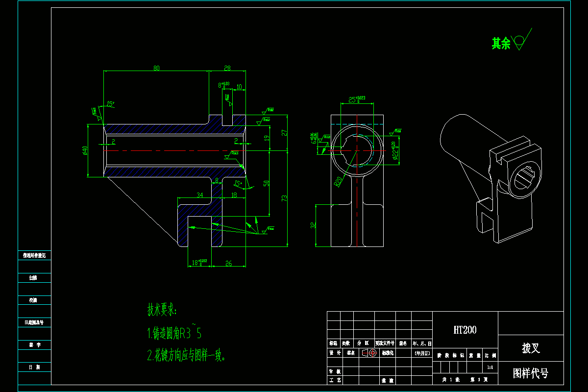Click the 50 vertical dimension

(x=267, y=184)
